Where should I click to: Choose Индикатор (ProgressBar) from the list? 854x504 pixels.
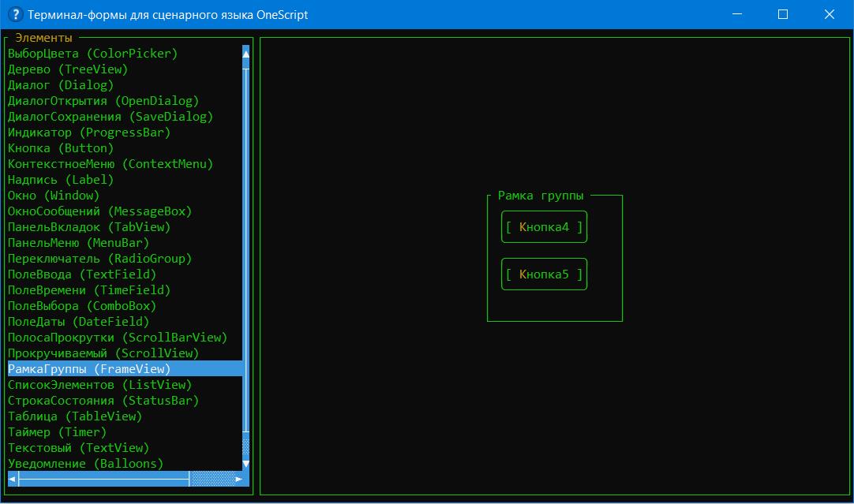coord(88,133)
